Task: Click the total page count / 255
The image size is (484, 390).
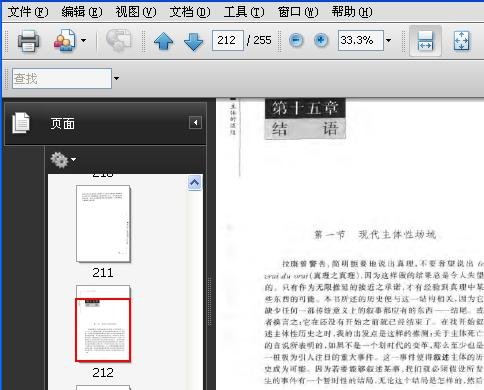Action: click(259, 40)
